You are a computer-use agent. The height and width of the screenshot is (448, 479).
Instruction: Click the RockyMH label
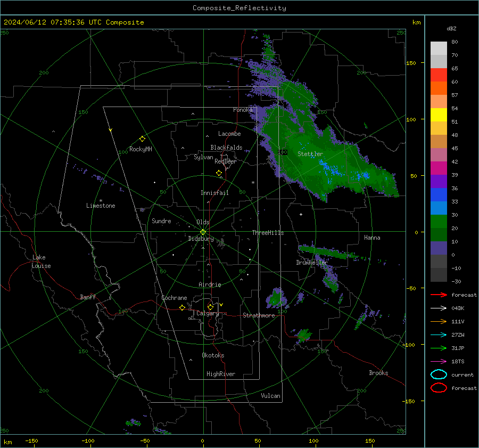[x=141, y=149]
